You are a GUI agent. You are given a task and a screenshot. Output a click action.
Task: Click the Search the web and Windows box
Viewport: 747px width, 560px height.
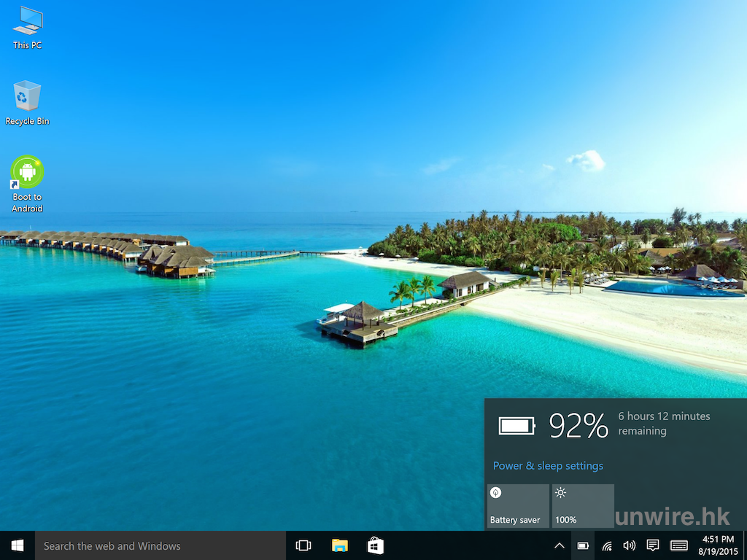160,545
